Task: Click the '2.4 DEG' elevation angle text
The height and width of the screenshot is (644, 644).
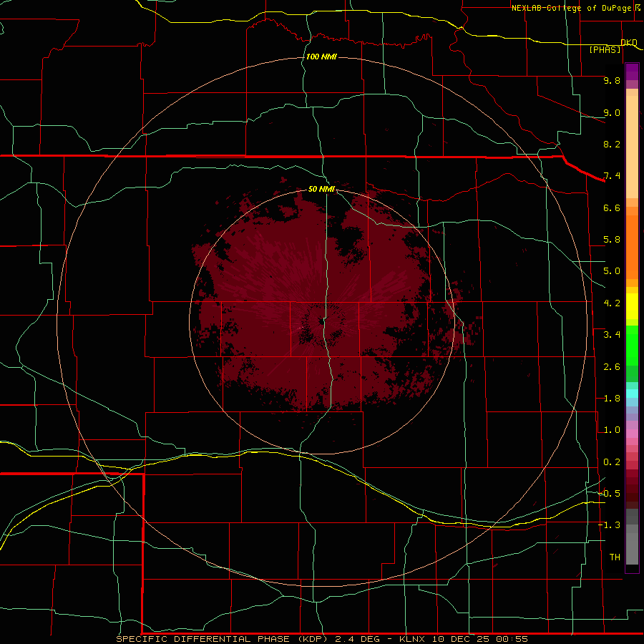Action: (x=357, y=639)
